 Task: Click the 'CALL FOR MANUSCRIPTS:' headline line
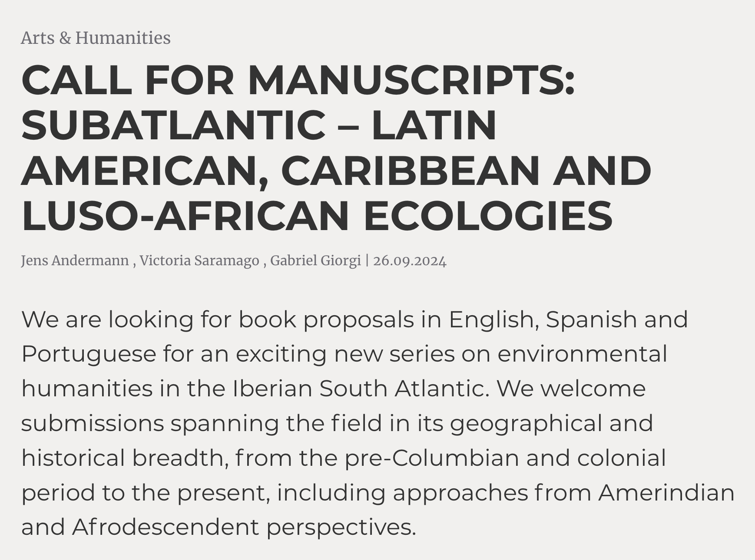click(x=298, y=80)
